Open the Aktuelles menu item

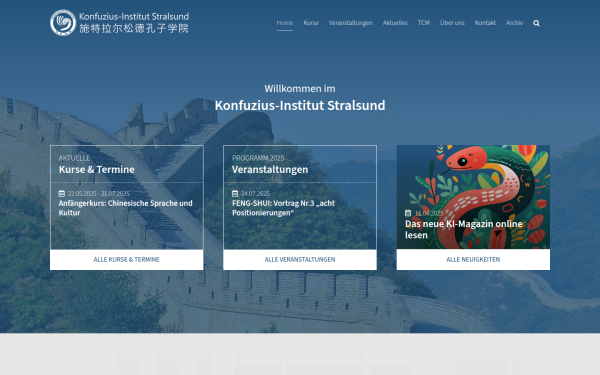[395, 23]
